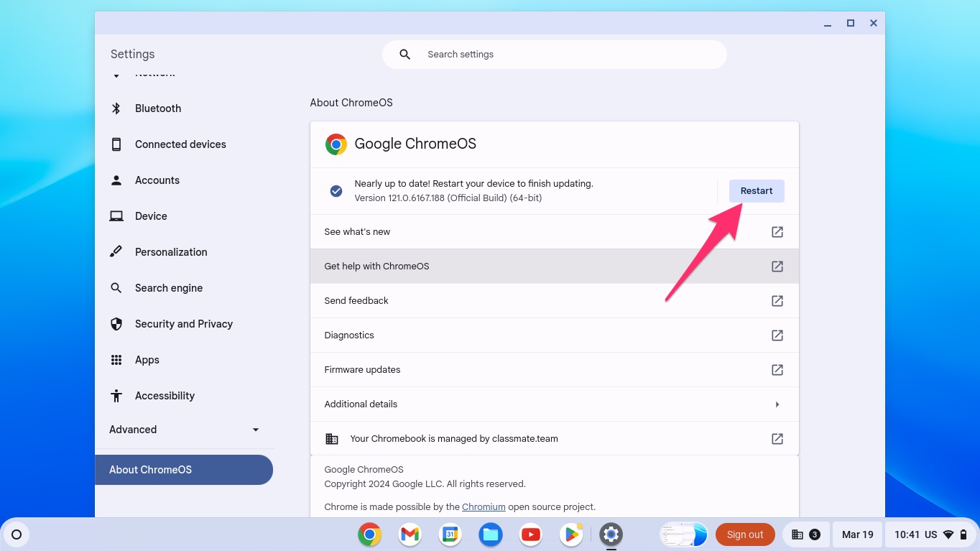Click the magnifier icon in the search bar
Image resolution: width=980 pixels, height=551 pixels.
tap(405, 55)
